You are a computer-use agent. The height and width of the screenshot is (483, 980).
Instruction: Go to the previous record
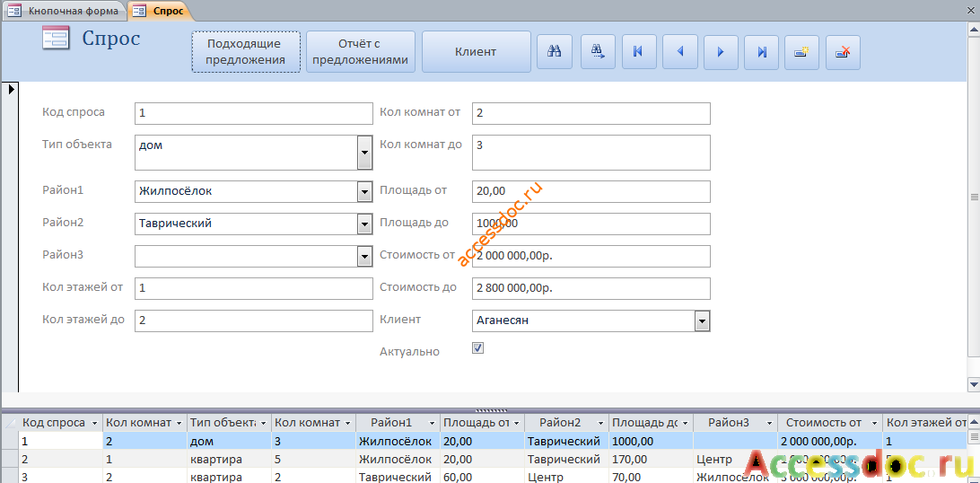(x=679, y=52)
